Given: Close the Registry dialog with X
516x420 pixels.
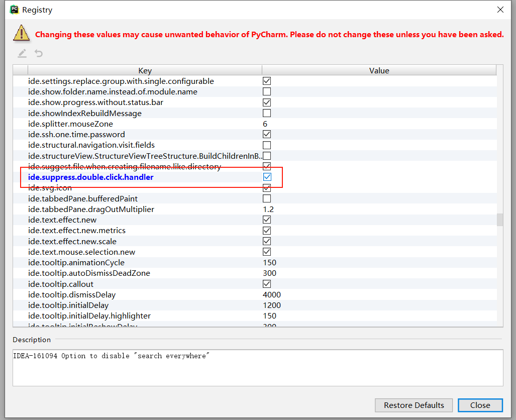Looking at the screenshot, I should pos(500,10).
